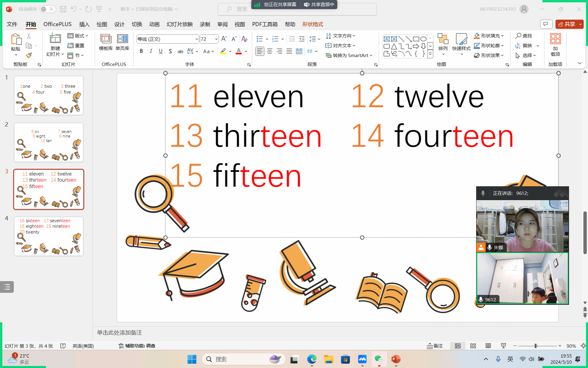Toggle the AutoSave switch
Screen dimensions: 588x368
(47, 9)
